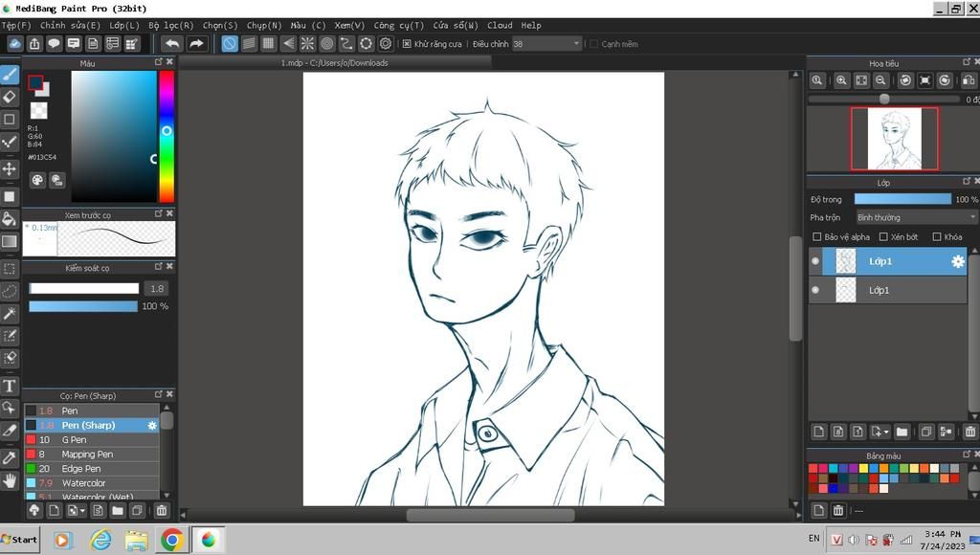Activate the Hand pan tool

pos(10,480)
